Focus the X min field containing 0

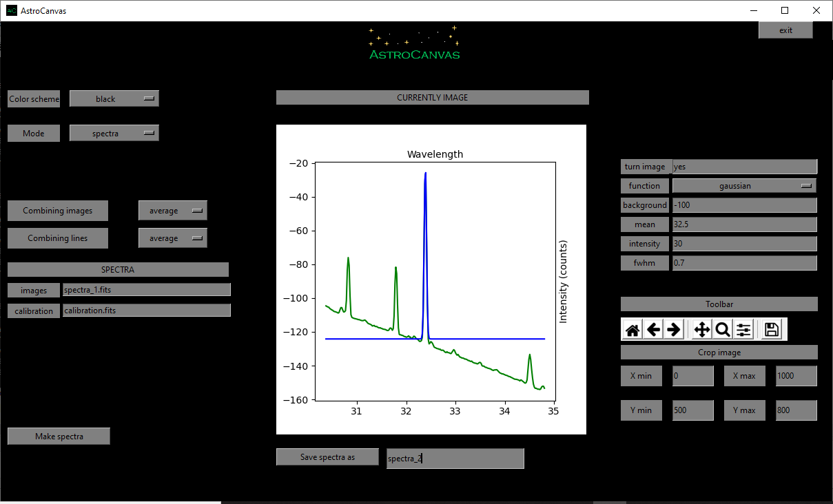click(x=693, y=376)
